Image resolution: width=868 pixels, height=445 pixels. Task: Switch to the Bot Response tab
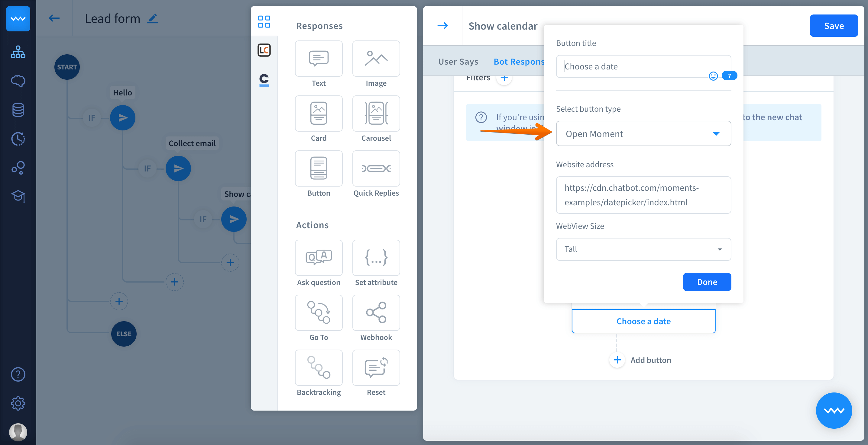pyautogui.click(x=518, y=62)
